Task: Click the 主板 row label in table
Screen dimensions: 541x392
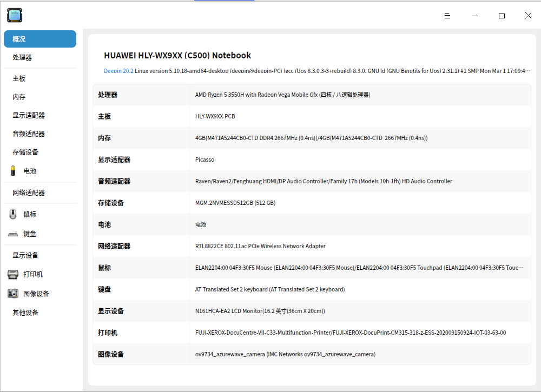Action: [x=104, y=117]
